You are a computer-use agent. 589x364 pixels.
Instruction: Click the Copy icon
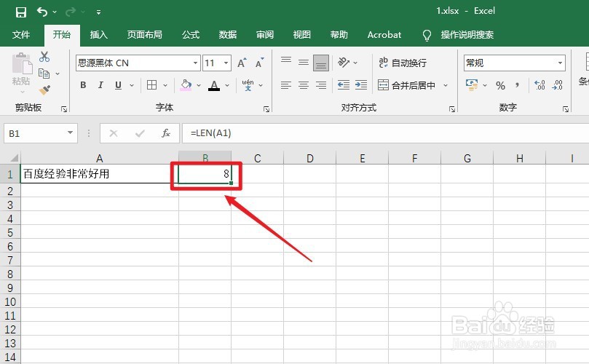(44, 74)
